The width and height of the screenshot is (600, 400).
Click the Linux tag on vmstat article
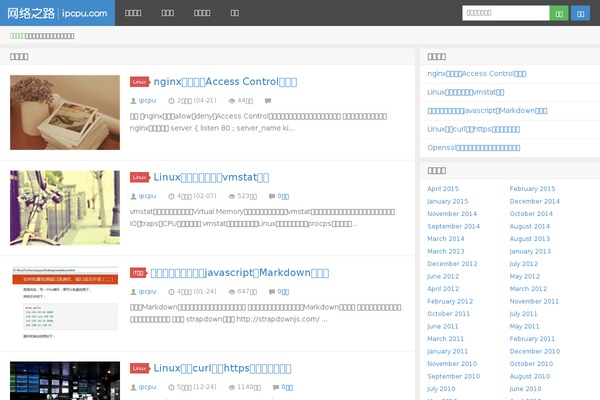coord(139,177)
